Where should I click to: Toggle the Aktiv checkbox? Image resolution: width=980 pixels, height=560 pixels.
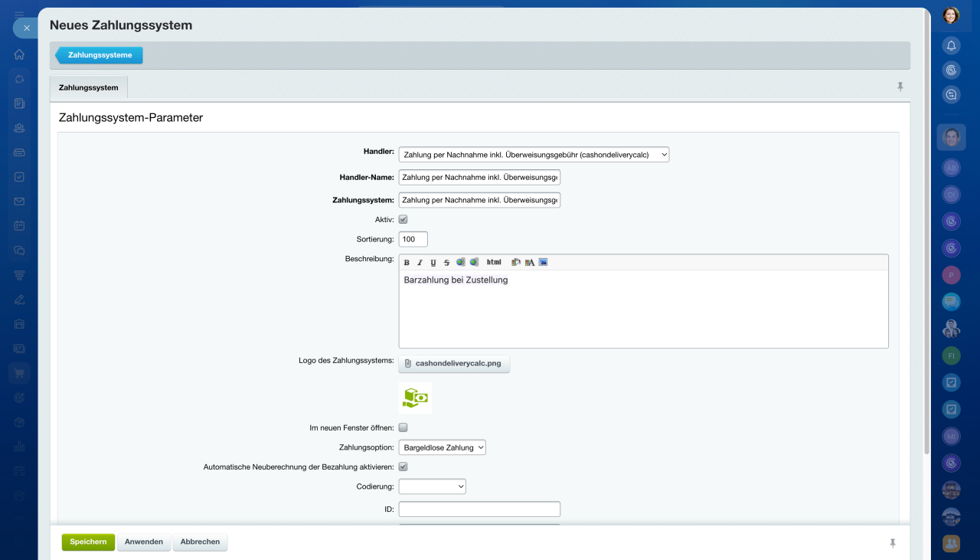point(403,219)
